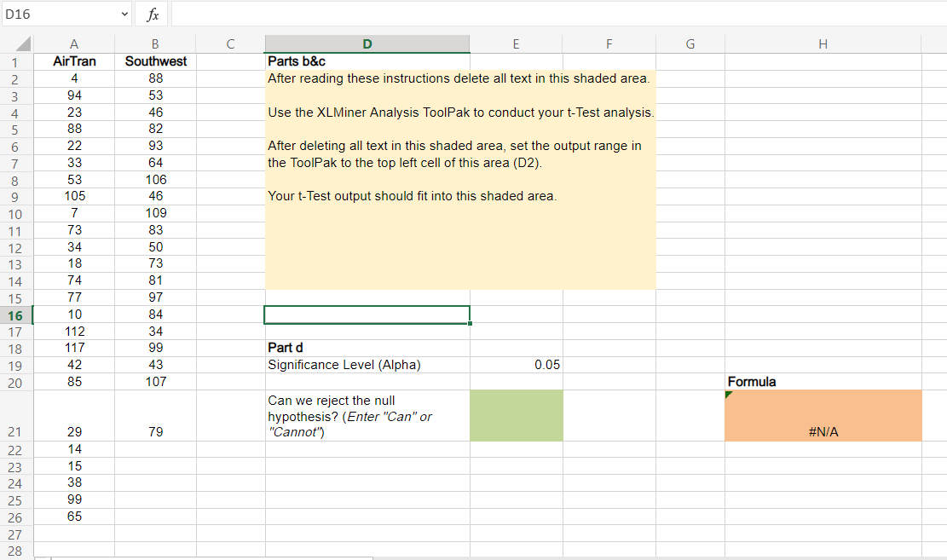Select the 0.05 alpha value cell
The image size is (947, 560).
tap(517, 364)
